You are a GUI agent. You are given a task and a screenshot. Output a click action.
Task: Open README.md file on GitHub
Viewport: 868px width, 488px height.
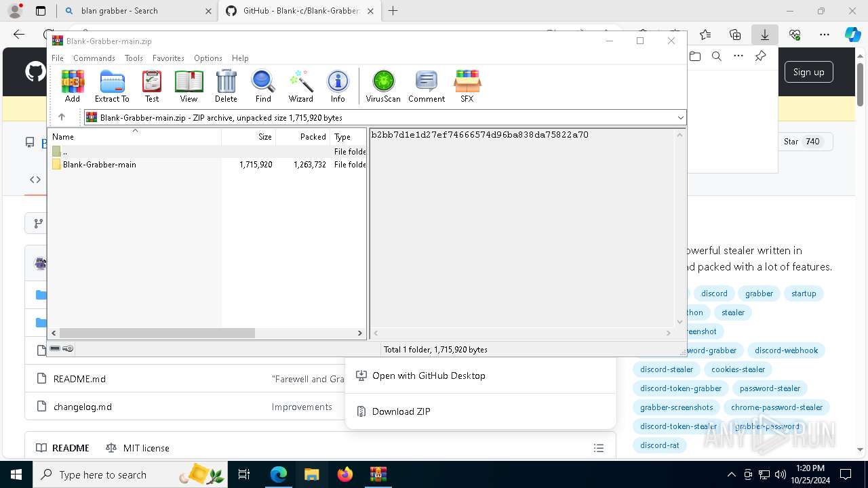point(79,379)
